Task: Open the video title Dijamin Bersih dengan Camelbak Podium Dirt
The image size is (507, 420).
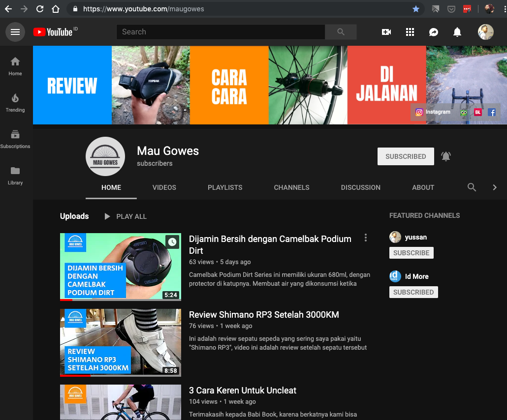Action: pos(270,244)
